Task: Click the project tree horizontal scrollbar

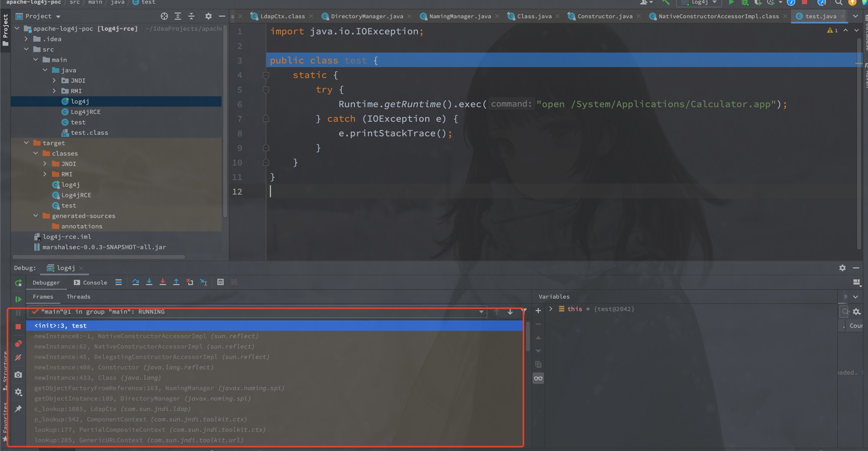Action: tap(99, 257)
